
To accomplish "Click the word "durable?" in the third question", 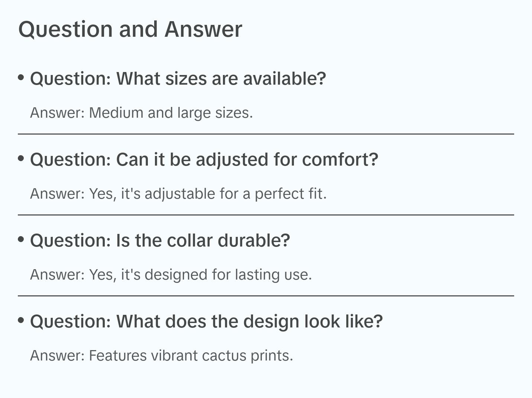I will [x=254, y=241].
